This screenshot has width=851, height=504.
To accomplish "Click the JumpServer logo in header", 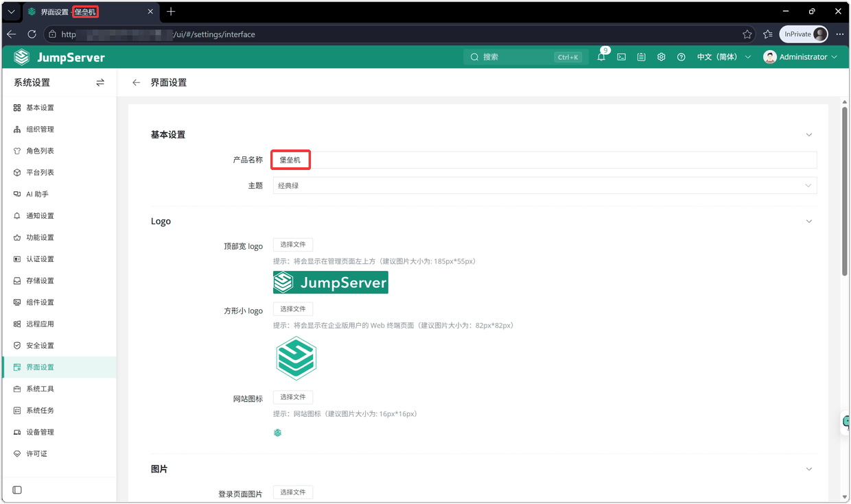I will 59,57.
